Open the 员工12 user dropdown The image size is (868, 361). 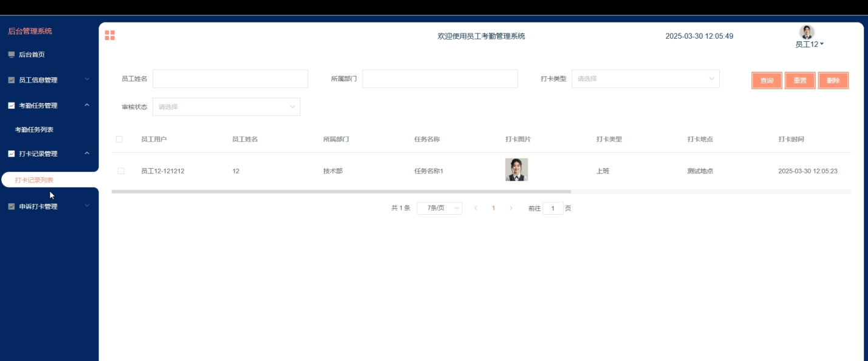pos(810,44)
